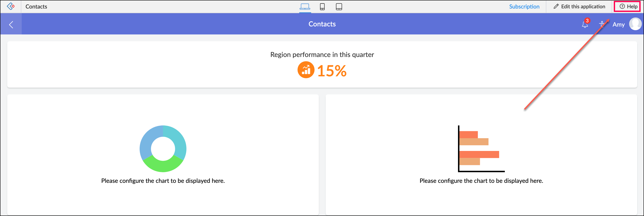Screen dimensions: 644x216
Task: Open the Subscription link
Action: pyautogui.click(x=524, y=7)
